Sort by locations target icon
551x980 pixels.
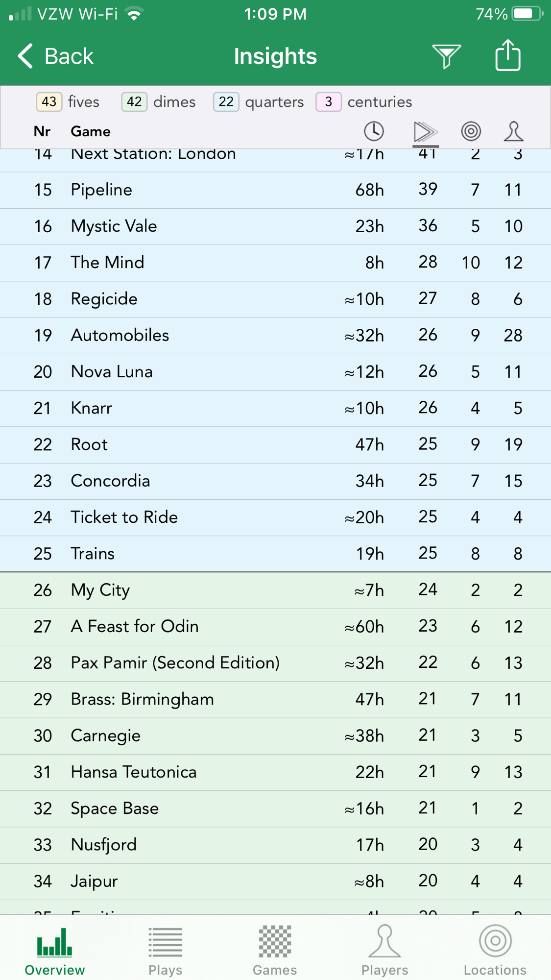pyautogui.click(x=471, y=131)
